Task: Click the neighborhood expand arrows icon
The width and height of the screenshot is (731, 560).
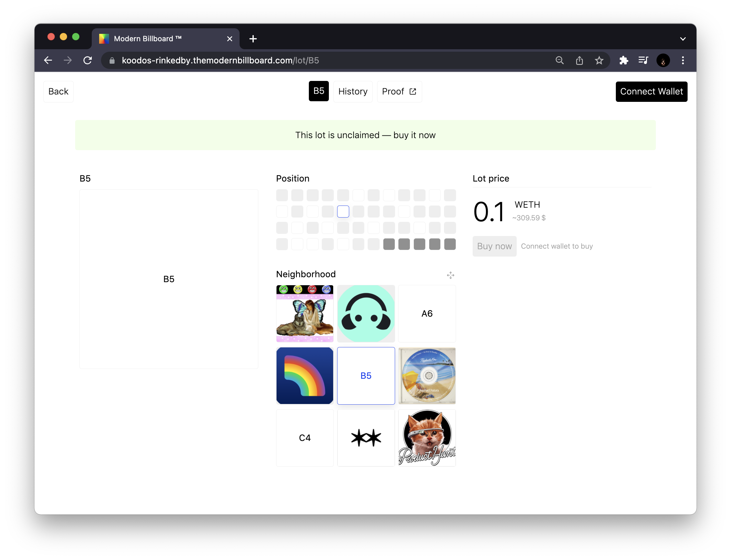Action: click(450, 275)
